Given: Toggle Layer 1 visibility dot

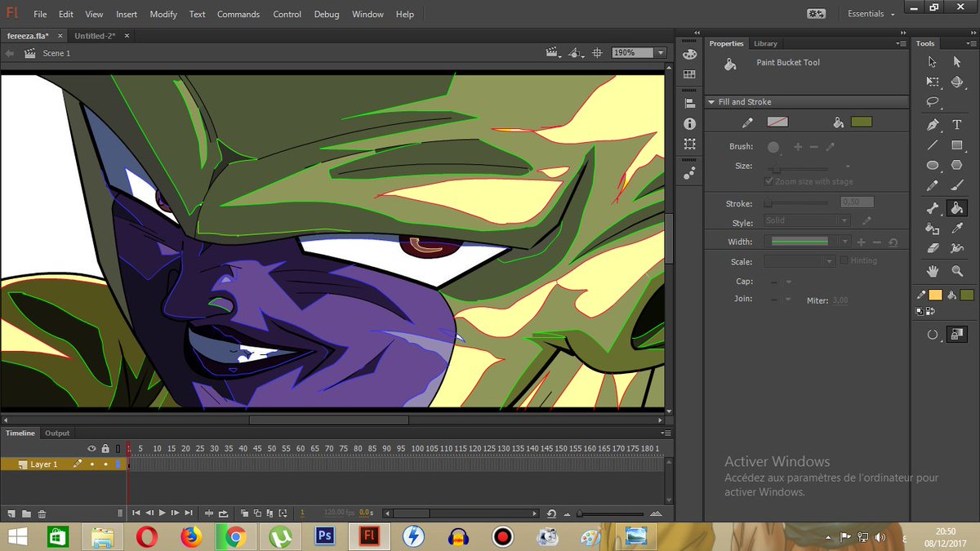Looking at the screenshot, I should coord(91,464).
